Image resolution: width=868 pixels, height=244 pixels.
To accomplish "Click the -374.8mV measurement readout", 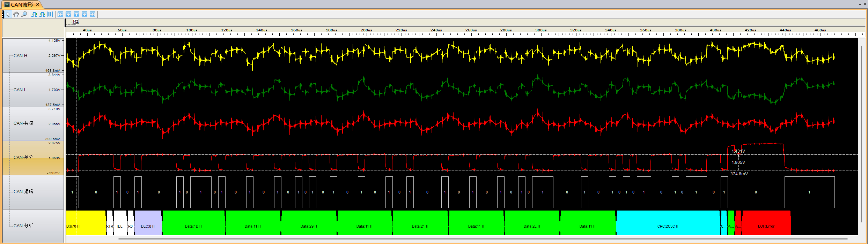I will 738,174.
